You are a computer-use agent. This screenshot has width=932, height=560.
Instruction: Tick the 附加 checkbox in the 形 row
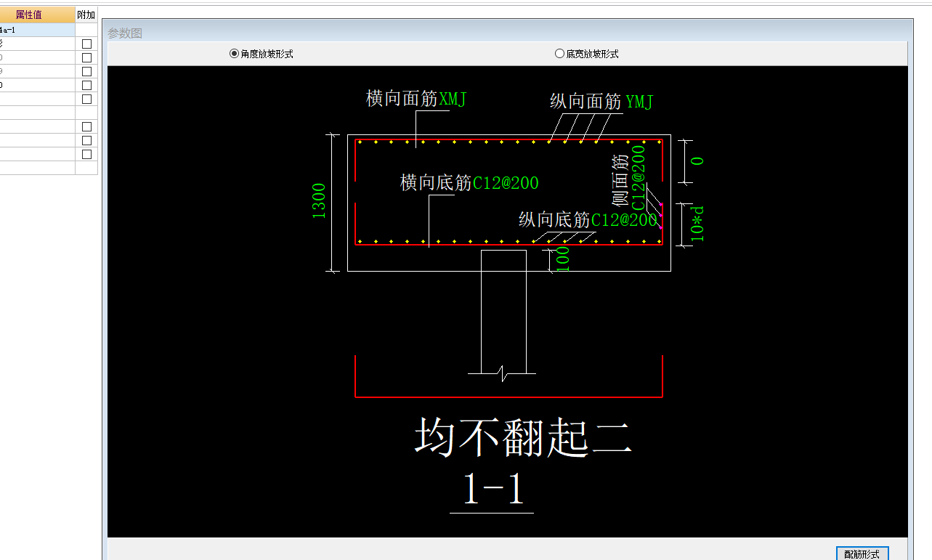[86, 44]
